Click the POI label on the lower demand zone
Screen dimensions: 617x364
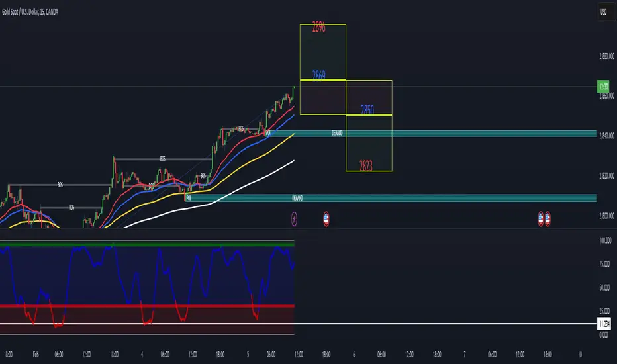pos(189,198)
